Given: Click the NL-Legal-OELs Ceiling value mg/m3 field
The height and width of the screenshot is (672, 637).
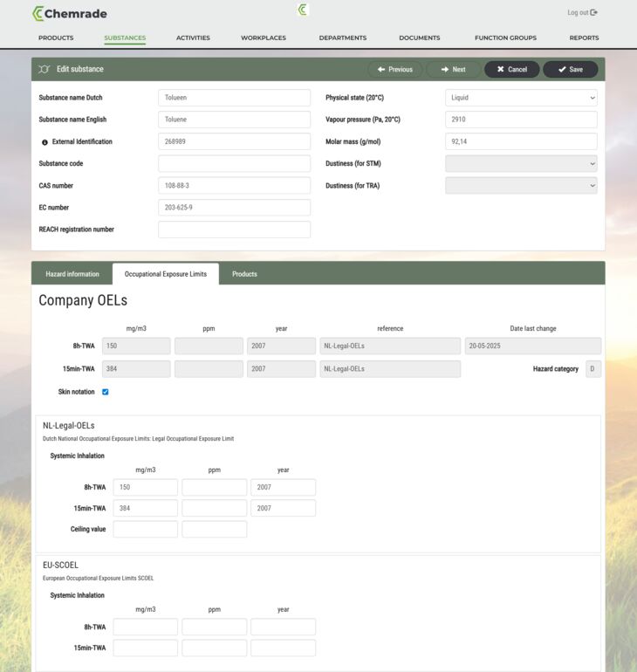Looking at the screenshot, I should (146, 529).
